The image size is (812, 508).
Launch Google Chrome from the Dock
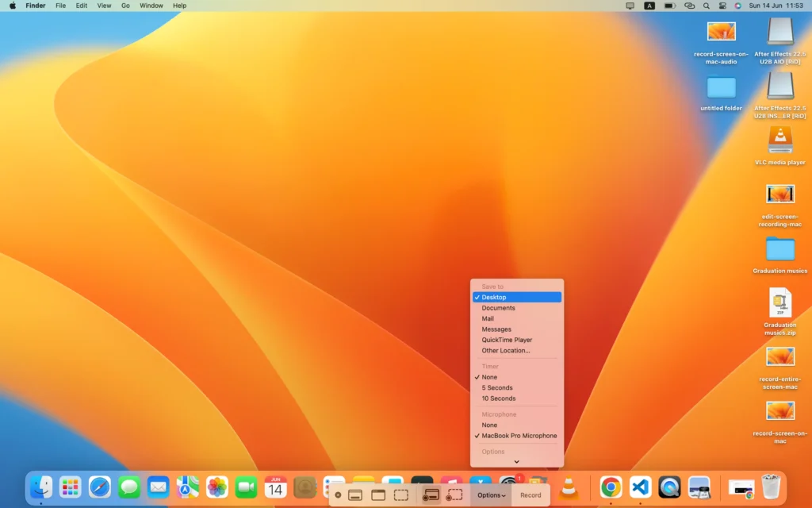click(611, 487)
